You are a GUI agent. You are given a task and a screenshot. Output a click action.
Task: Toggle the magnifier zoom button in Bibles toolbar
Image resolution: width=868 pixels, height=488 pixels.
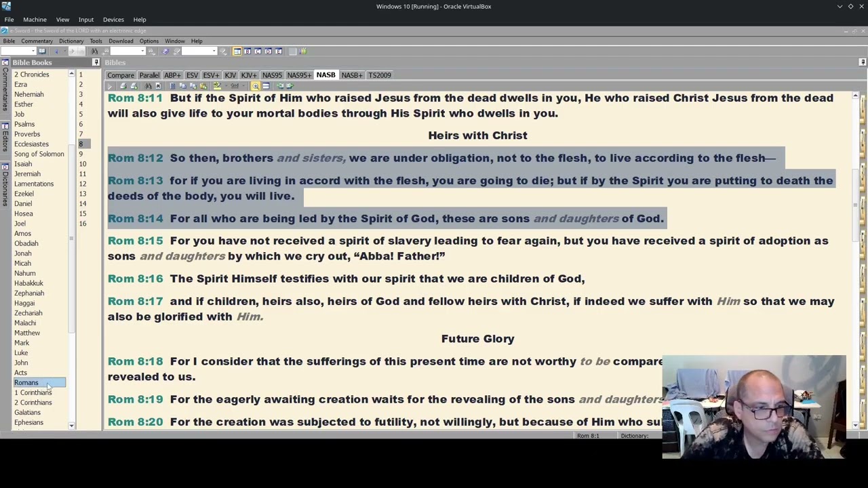pos(255,86)
